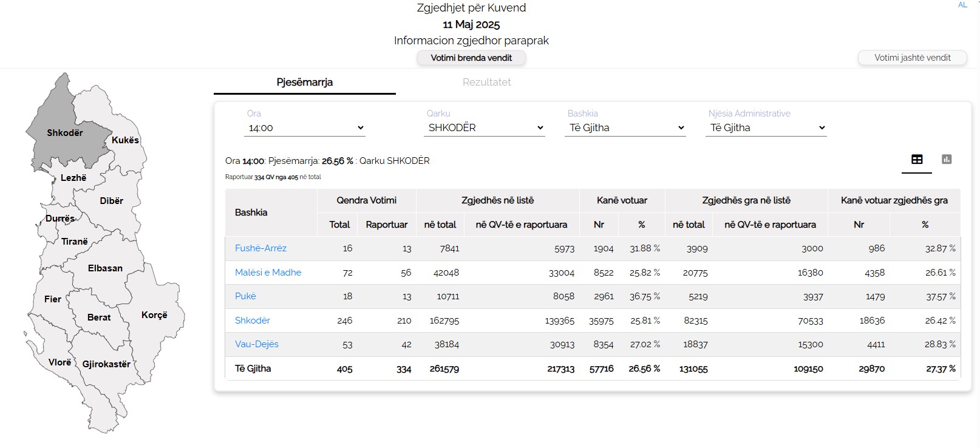The height and width of the screenshot is (448, 980).
Task: Change language with the AL link
Action: 962,5
